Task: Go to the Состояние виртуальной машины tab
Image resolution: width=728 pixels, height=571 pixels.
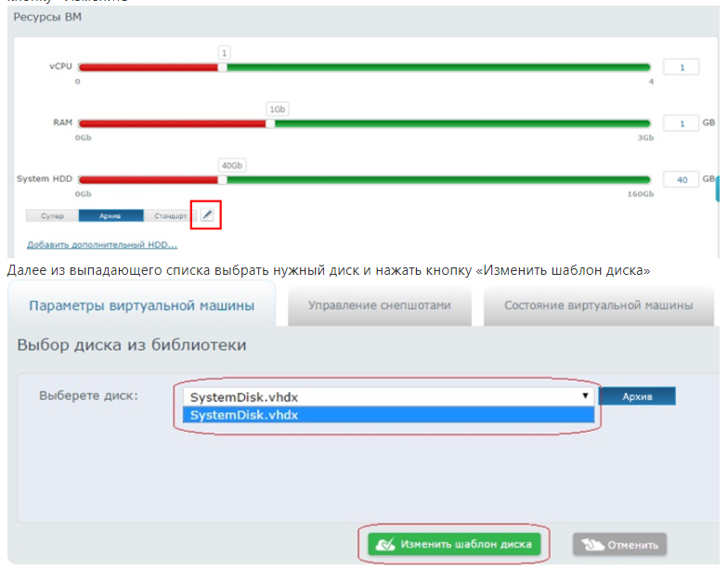Action: [x=598, y=305]
